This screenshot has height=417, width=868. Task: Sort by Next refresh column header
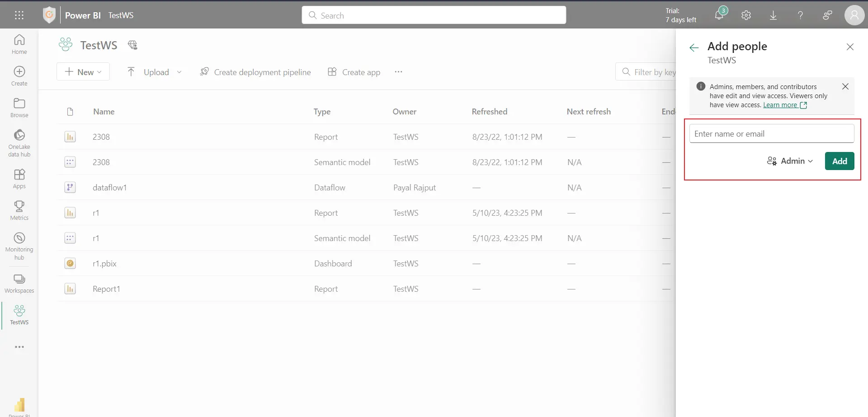coord(589,112)
